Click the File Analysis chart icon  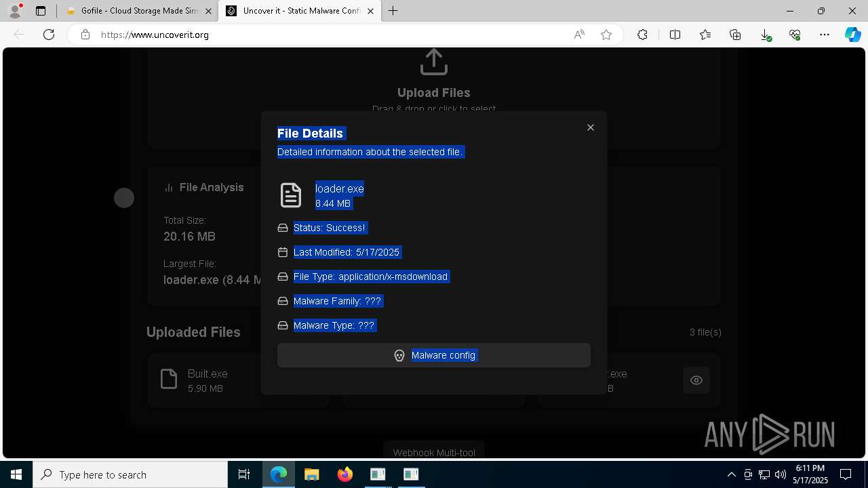(169, 188)
